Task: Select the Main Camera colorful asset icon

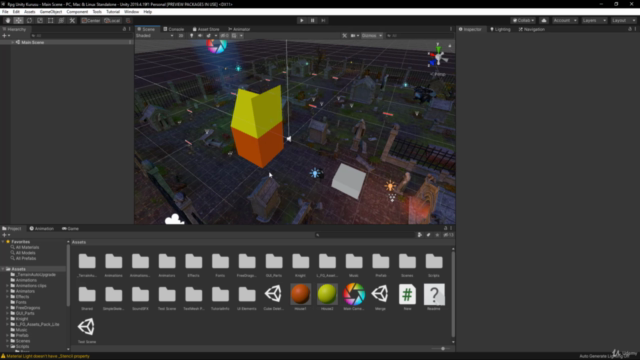Action: pos(354,297)
